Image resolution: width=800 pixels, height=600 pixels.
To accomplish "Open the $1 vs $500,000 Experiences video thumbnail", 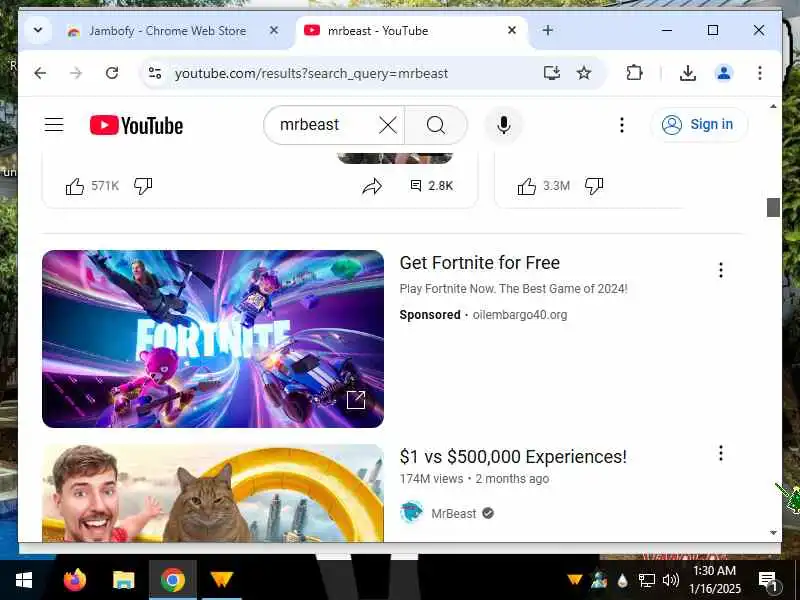I will tap(213, 493).
